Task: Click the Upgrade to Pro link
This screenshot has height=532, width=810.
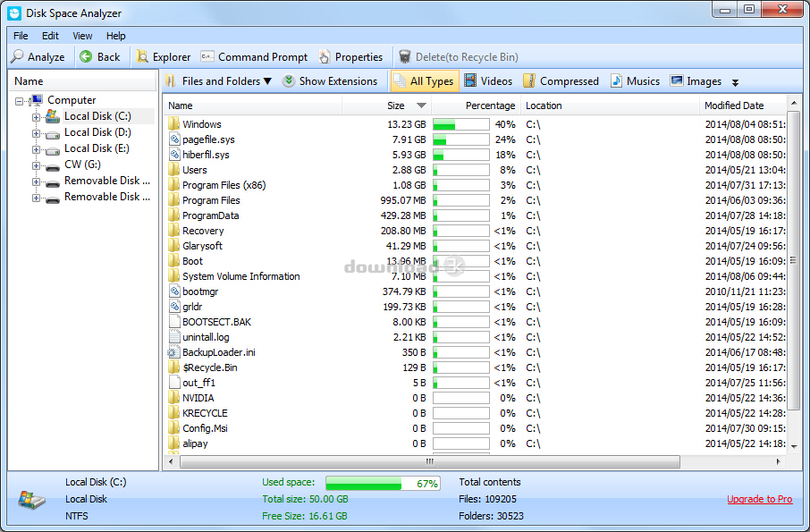Action: point(759,499)
